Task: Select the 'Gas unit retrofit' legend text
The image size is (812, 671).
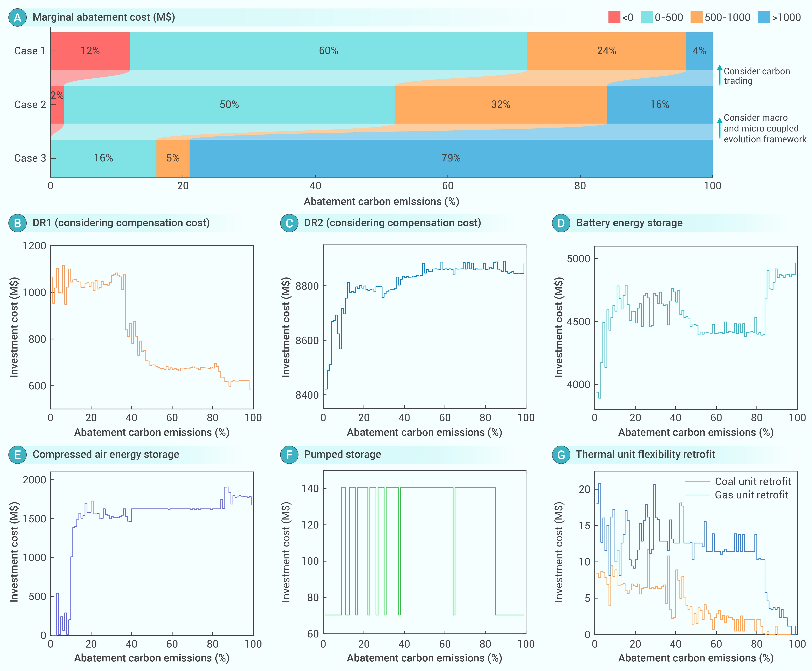Action: [x=751, y=495]
